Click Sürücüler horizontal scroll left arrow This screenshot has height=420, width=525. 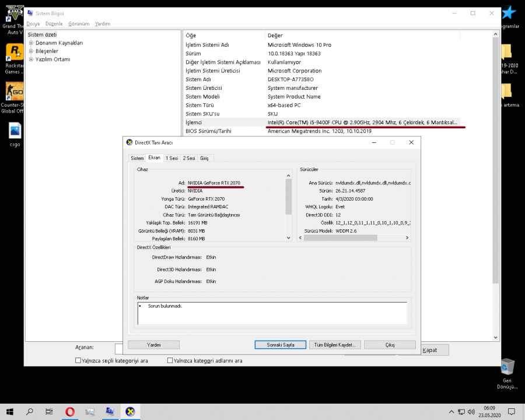point(300,237)
